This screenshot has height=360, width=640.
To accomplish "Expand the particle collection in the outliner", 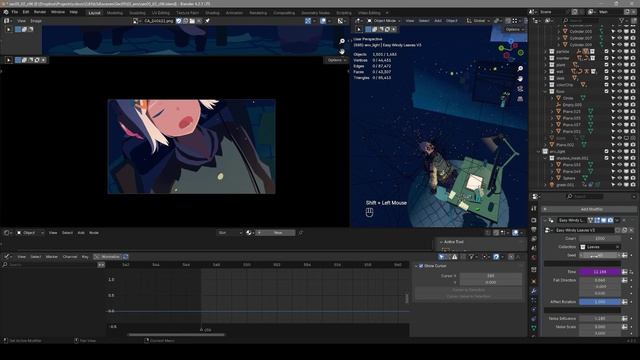I will point(546,51).
